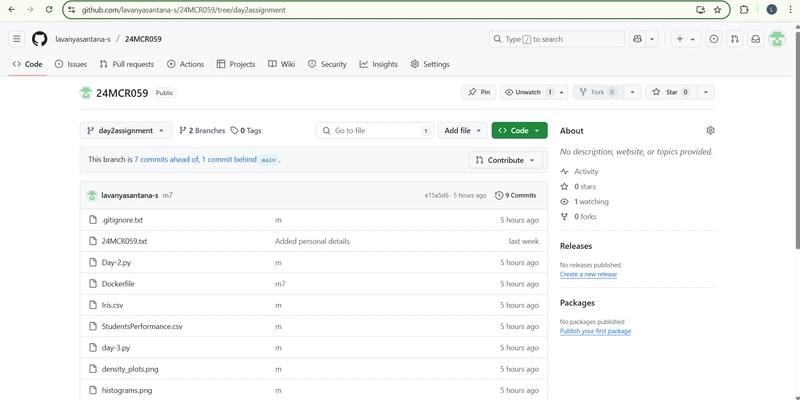Screen dimensions: 800x400
Task: Open the 7 commits ahead of link
Action: click(166, 160)
